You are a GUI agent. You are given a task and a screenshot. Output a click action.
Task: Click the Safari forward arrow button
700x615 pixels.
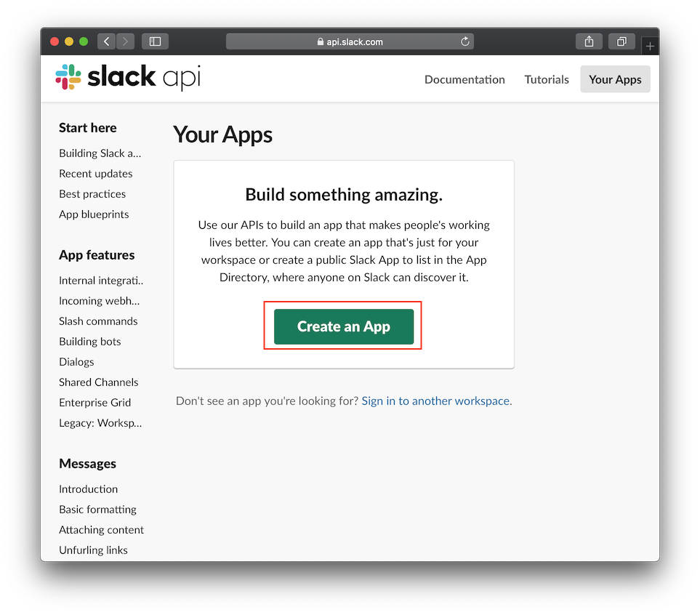[x=126, y=41]
